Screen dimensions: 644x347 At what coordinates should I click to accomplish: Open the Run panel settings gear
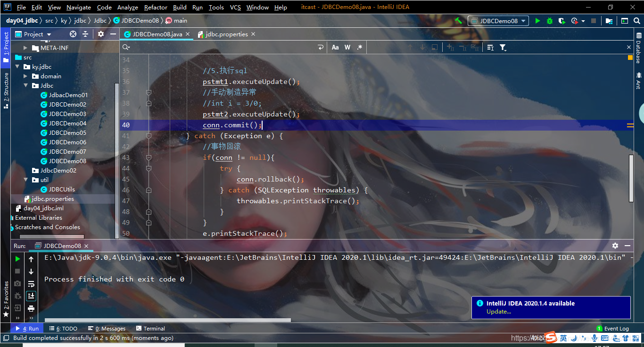click(x=615, y=246)
